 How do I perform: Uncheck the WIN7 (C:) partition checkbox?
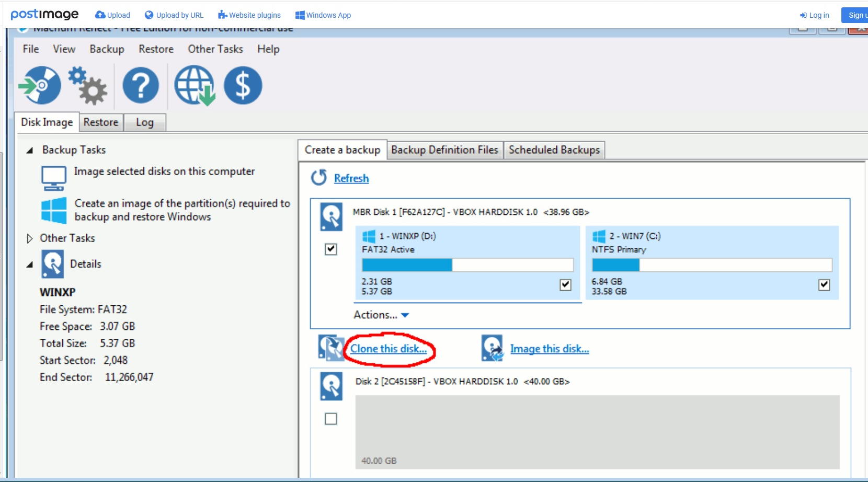pyautogui.click(x=824, y=285)
